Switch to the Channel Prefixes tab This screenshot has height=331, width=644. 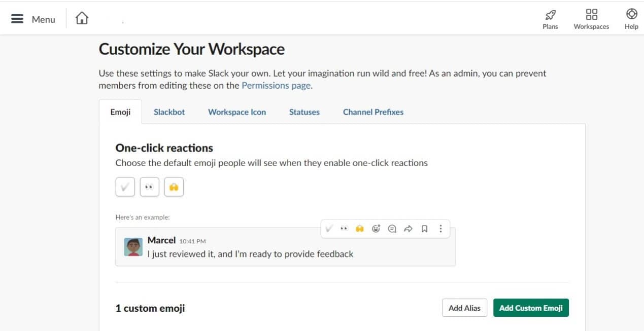(373, 112)
